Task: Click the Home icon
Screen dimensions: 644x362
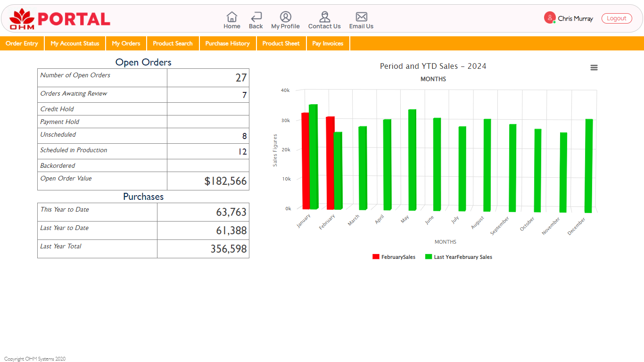Action: (231, 17)
